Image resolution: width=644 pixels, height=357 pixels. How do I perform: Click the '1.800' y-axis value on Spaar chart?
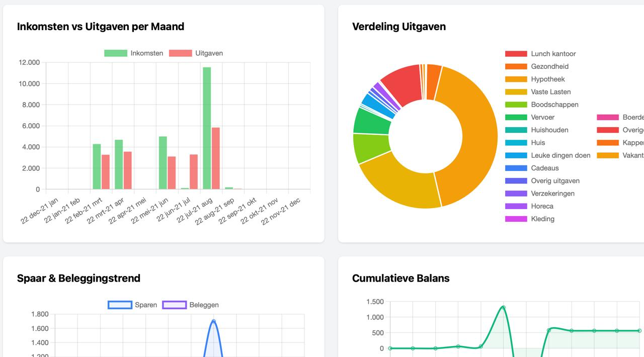pos(40,314)
